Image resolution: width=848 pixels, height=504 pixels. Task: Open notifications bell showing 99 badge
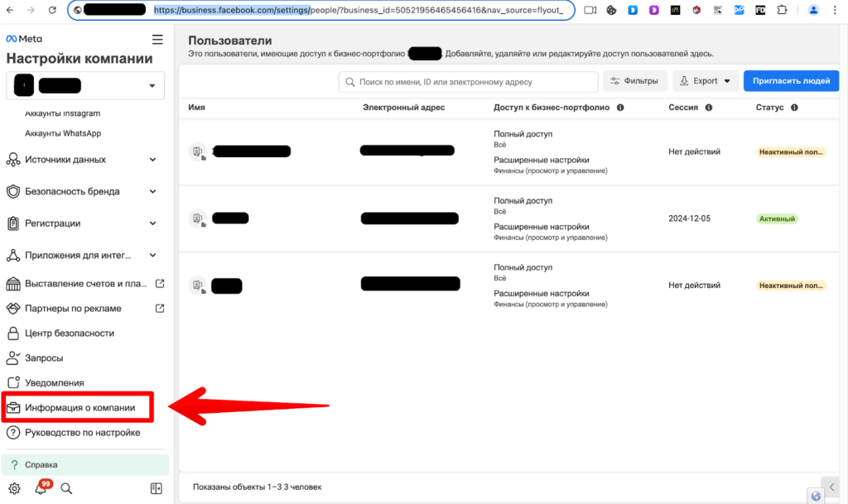point(39,488)
